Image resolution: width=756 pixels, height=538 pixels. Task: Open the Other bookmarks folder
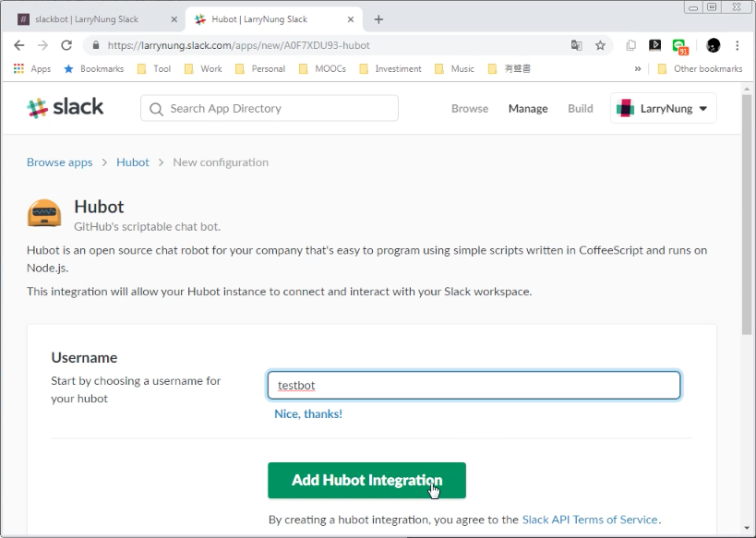pyautogui.click(x=700, y=68)
